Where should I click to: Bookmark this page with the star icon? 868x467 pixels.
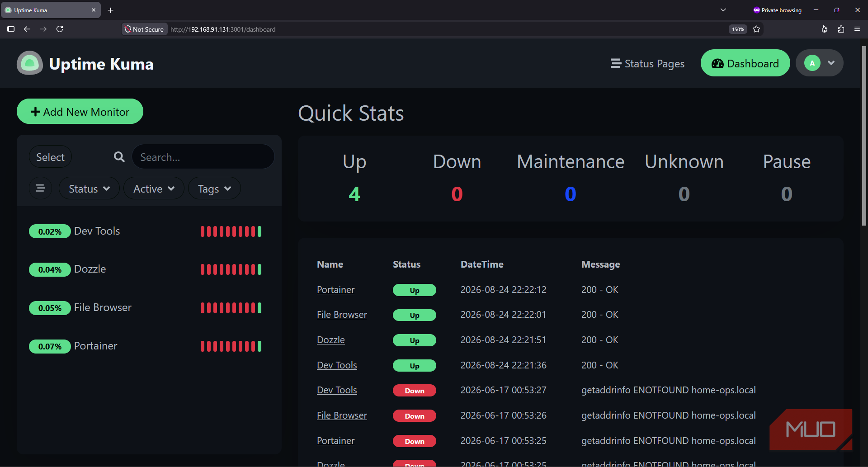(756, 29)
